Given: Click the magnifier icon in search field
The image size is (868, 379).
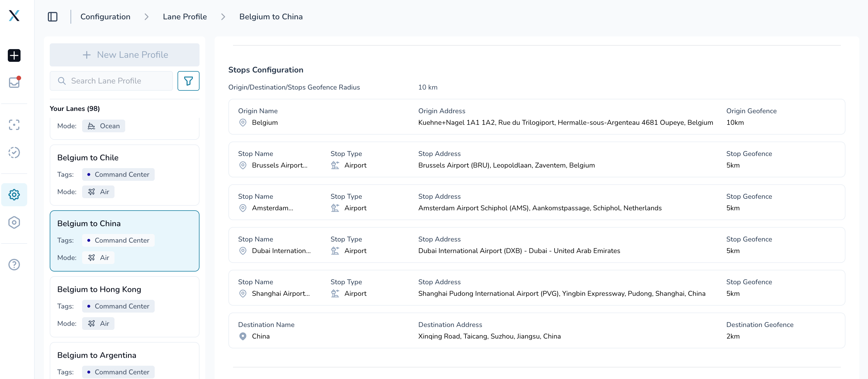Looking at the screenshot, I should 62,81.
